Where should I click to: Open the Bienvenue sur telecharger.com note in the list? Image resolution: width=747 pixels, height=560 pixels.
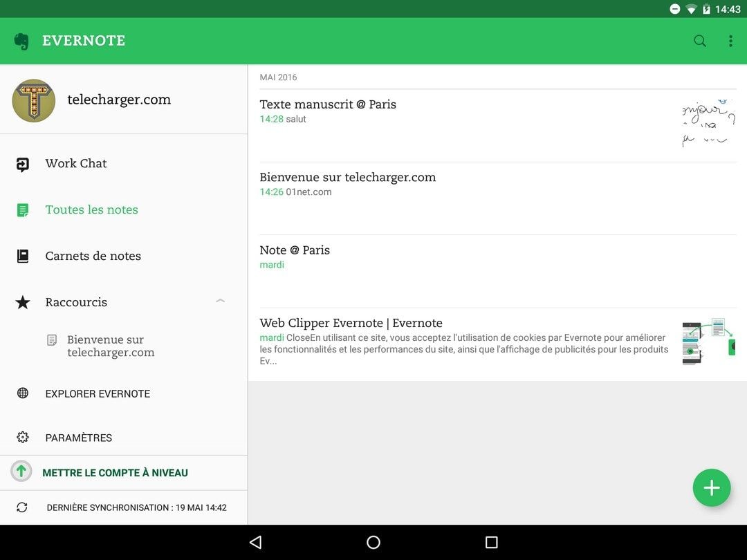[498, 198]
